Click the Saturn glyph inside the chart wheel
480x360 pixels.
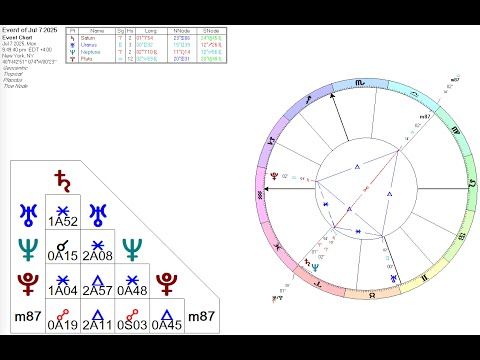pos(307,263)
